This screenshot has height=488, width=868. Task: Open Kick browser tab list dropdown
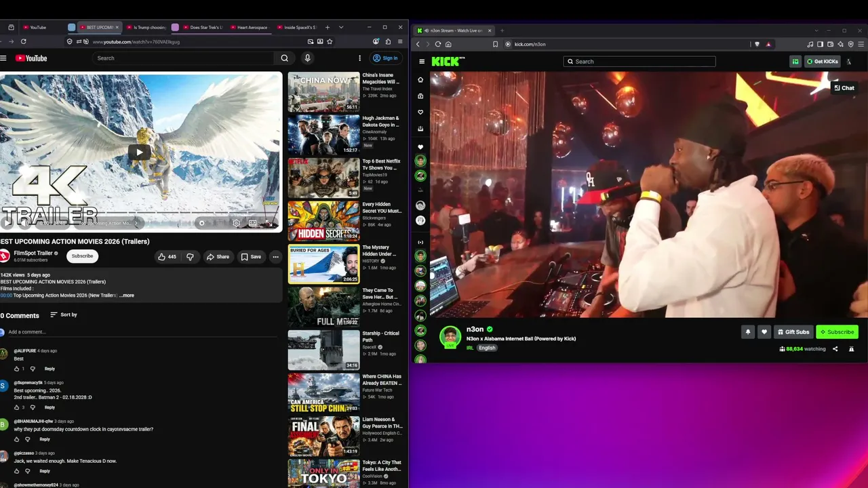[x=816, y=30]
